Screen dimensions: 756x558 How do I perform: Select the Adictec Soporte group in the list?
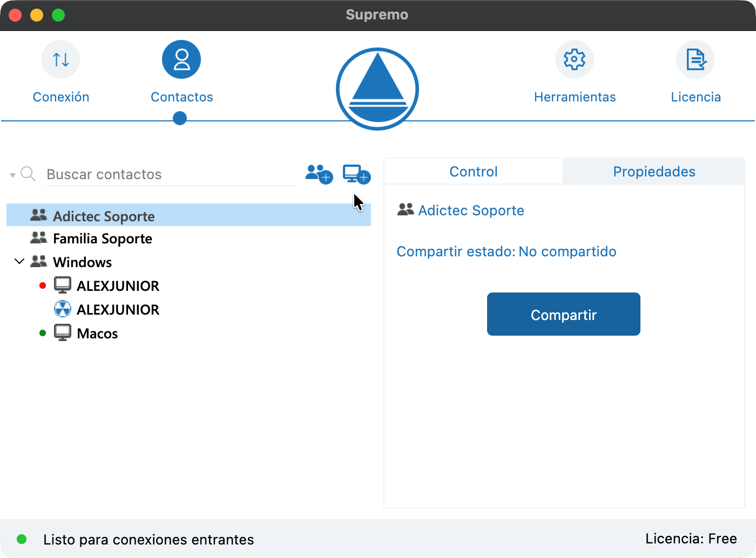pyautogui.click(x=188, y=215)
